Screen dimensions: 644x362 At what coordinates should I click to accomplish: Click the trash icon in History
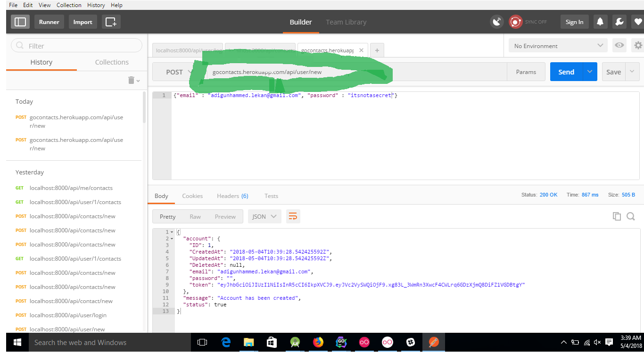point(132,80)
